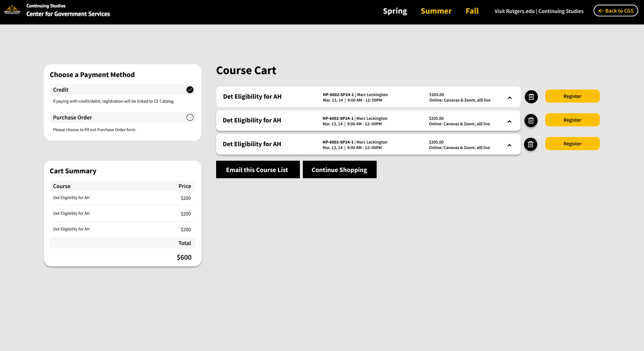Click Det Eligibility for AH in Cart Summary

click(x=71, y=198)
